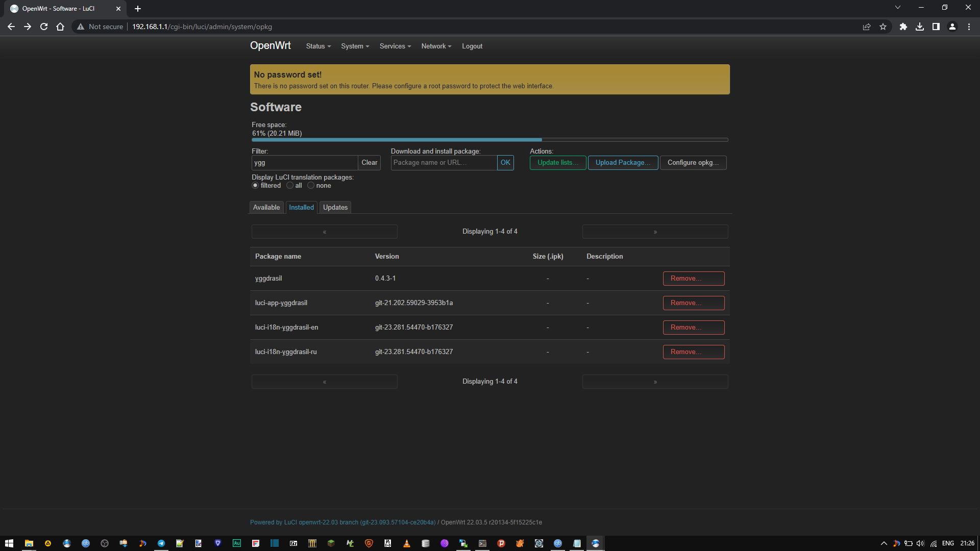The width and height of the screenshot is (980, 551).
Task: Select the "none" translation packages option
Action: pos(311,185)
